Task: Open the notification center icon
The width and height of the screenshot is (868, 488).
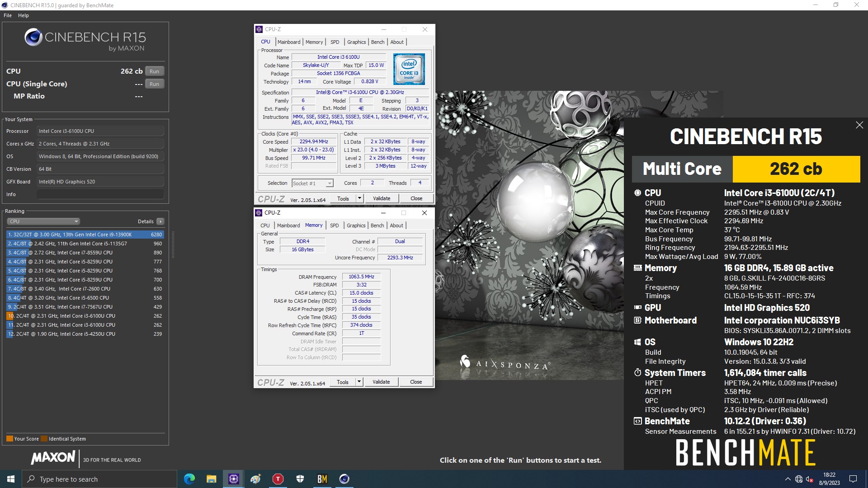Action: [853, 479]
